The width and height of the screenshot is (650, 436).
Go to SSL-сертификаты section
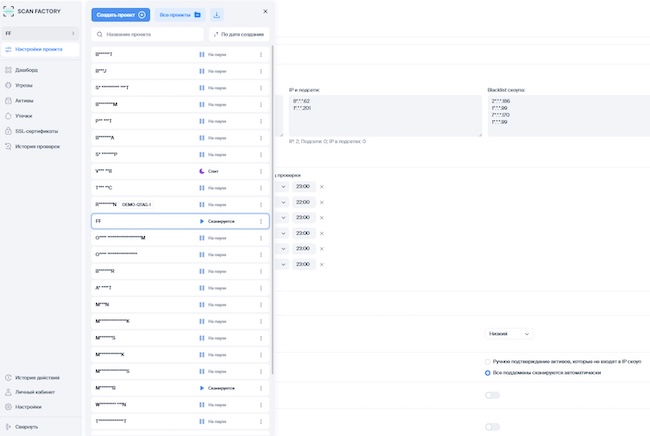[36, 131]
